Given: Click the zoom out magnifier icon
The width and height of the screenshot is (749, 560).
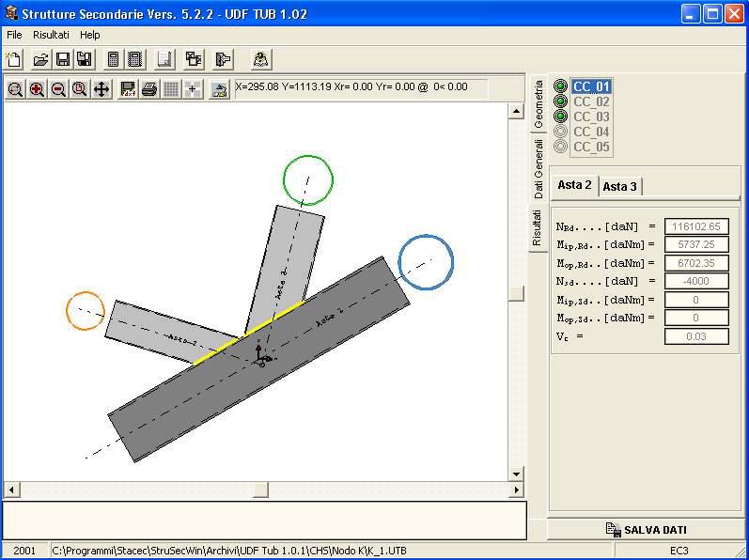Looking at the screenshot, I should [x=58, y=89].
